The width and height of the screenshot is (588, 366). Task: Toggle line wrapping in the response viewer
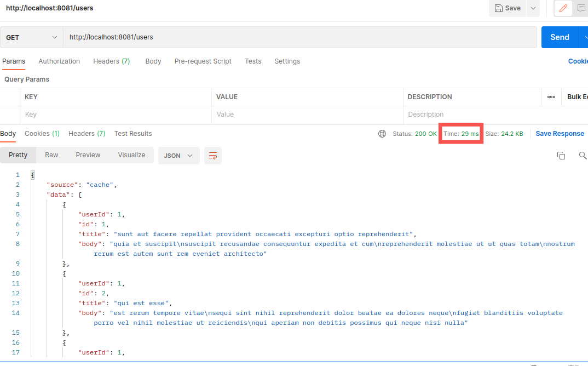(212, 155)
